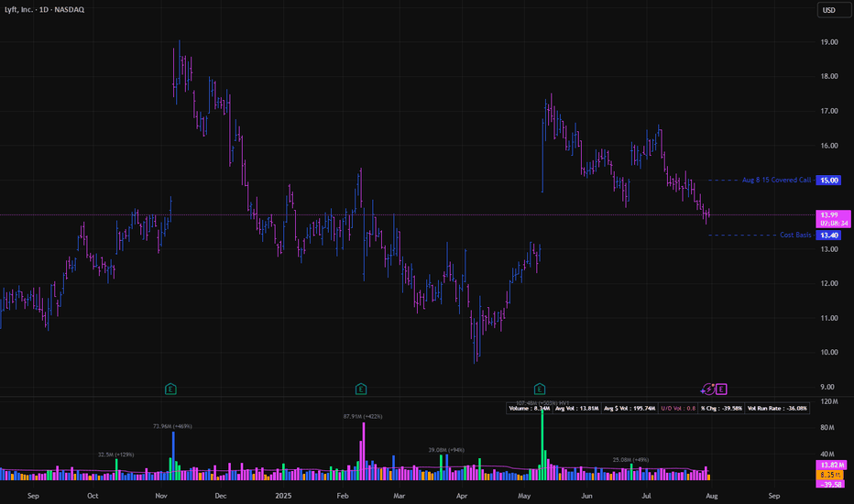854x504 pixels.
Task: Open the November earnings marker icon
Action: tap(170, 389)
